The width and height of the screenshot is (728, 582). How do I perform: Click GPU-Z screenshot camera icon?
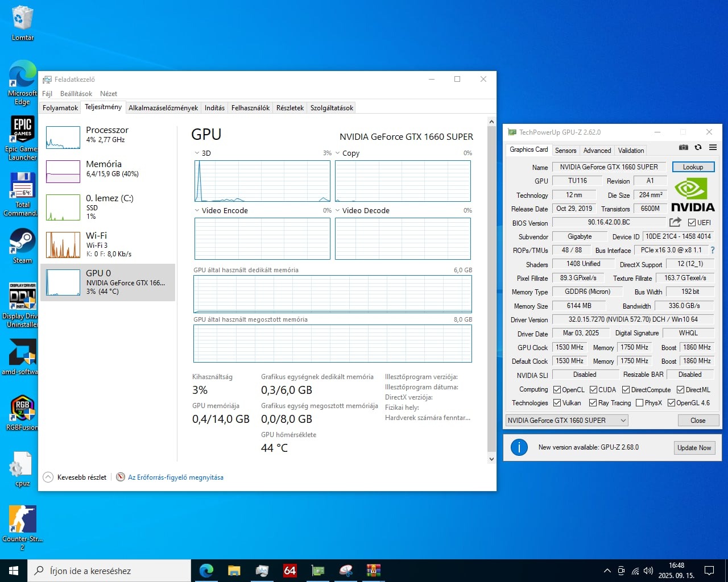pyautogui.click(x=684, y=147)
